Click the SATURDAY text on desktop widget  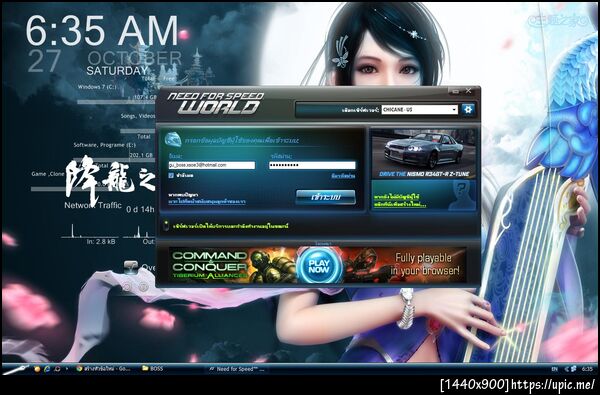coord(117,71)
